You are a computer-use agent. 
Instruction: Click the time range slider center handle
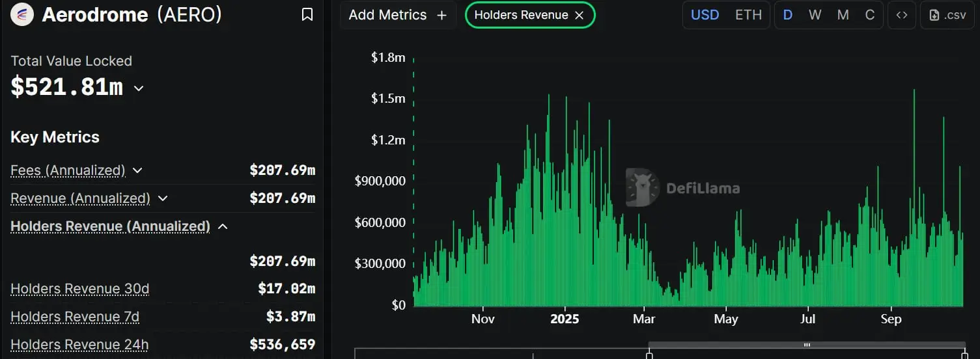tap(807, 345)
